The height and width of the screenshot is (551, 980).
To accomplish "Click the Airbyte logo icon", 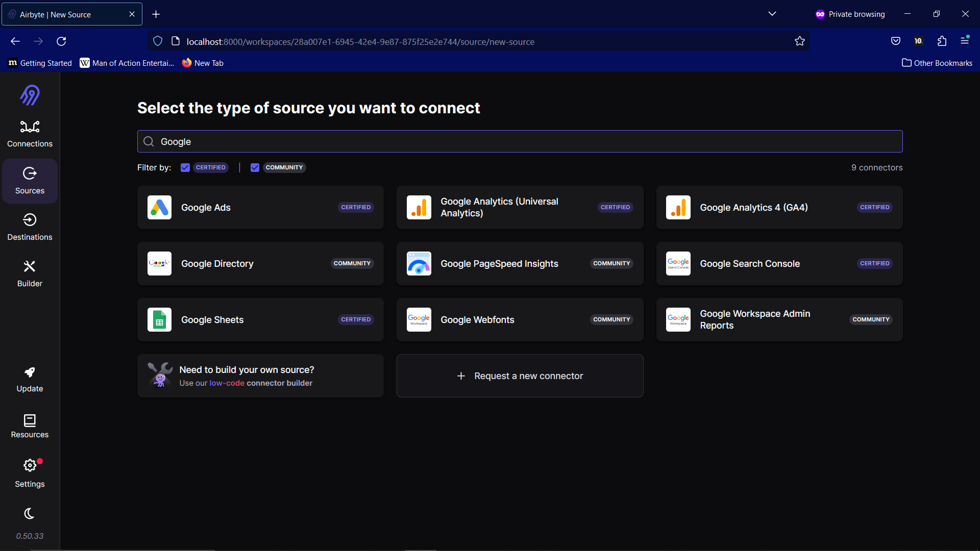I will click(x=30, y=95).
